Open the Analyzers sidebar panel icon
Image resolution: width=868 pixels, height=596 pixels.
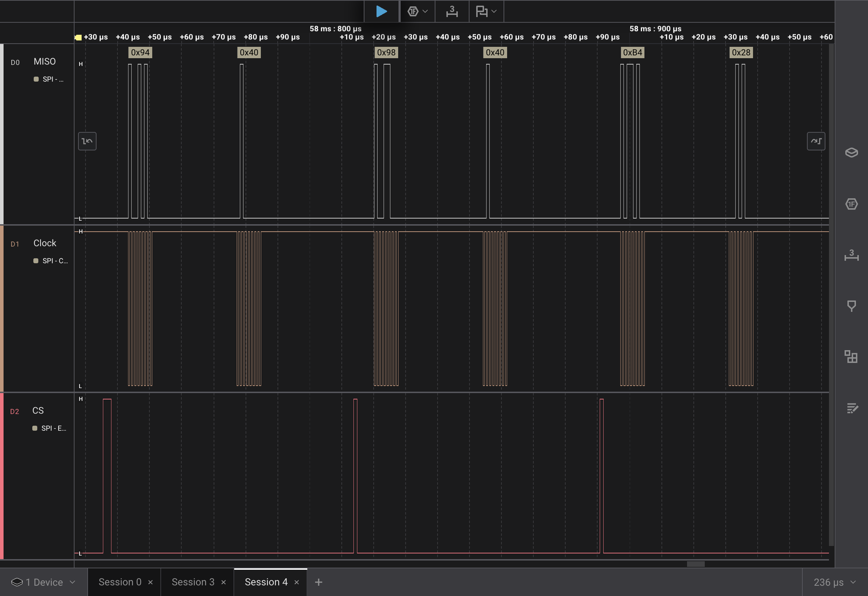(x=851, y=204)
